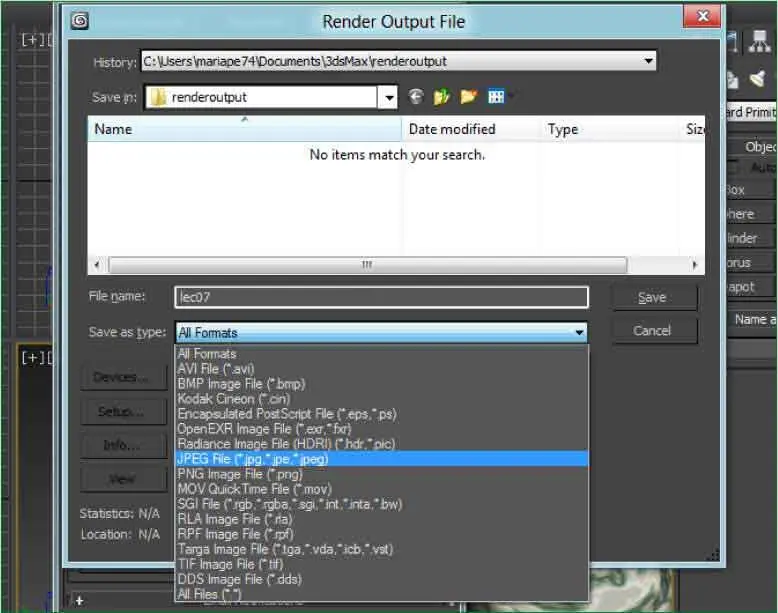This screenshot has height=613, width=778.
Task: Select JPEG File from the format list
Action: (252, 459)
